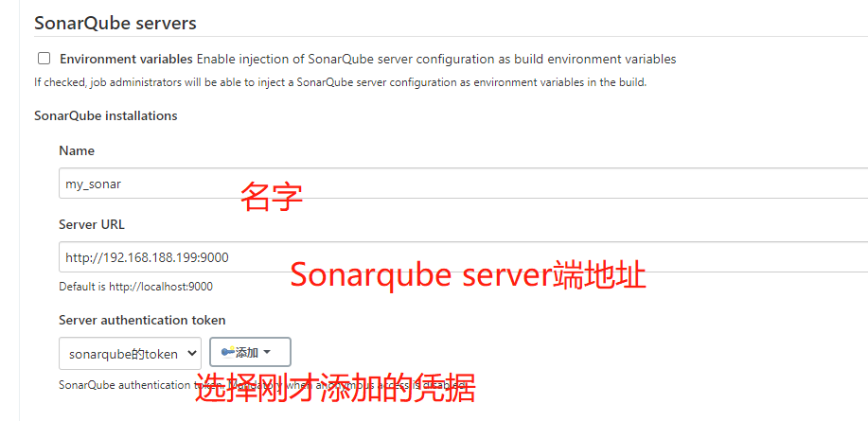Click the key icon on 添加 button
Screen dimensions: 868x421
pos(227,352)
